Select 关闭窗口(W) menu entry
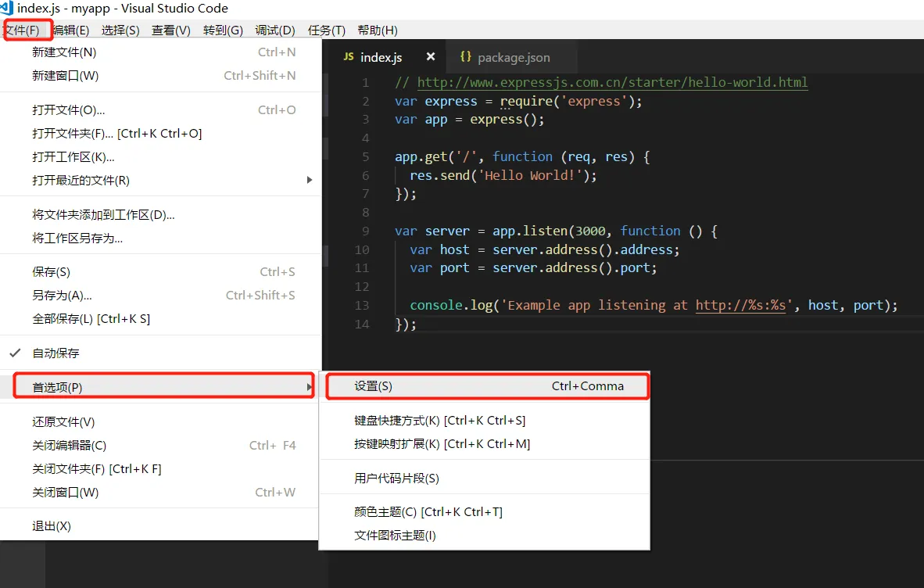 (x=161, y=493)
